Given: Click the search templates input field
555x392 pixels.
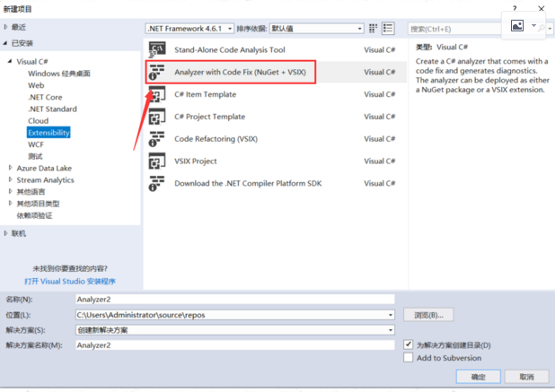Looking at the screenshot, I should pos(454,29).
